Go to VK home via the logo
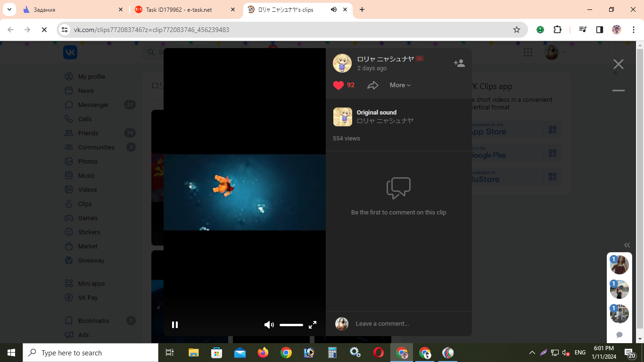Image resolution: width=644 pixels, height=362 pixels. click(70, 52)
